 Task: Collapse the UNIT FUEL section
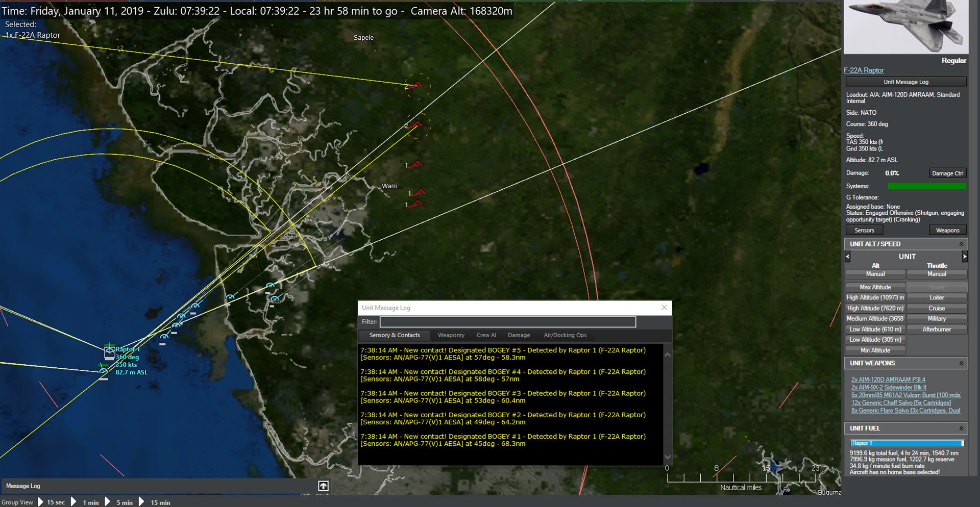click(x=961, y=428)
